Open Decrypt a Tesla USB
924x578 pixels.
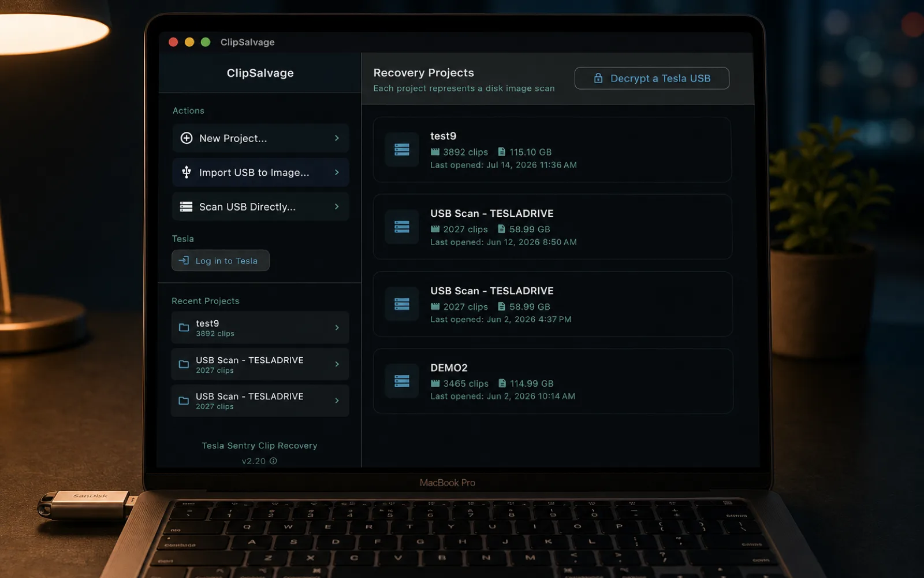pyautogui.click(x=652, y=78)
